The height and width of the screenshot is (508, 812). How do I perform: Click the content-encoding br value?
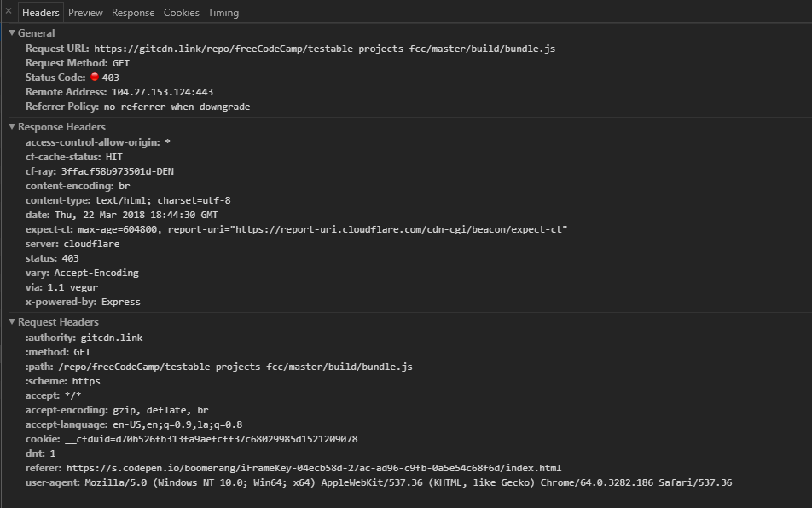pos(122,185)
